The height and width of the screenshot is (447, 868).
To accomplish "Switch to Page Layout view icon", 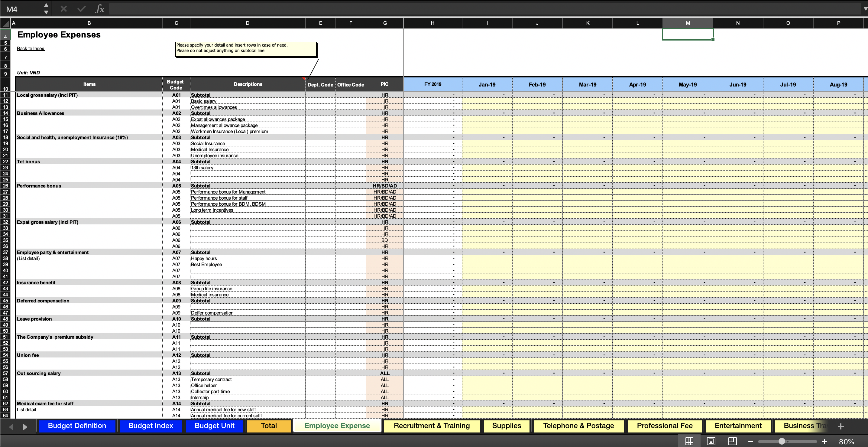I will point(711,441).
